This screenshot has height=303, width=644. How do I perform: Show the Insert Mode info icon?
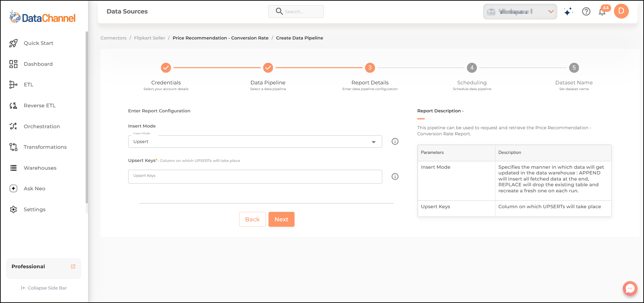click(x=395, y=141)
